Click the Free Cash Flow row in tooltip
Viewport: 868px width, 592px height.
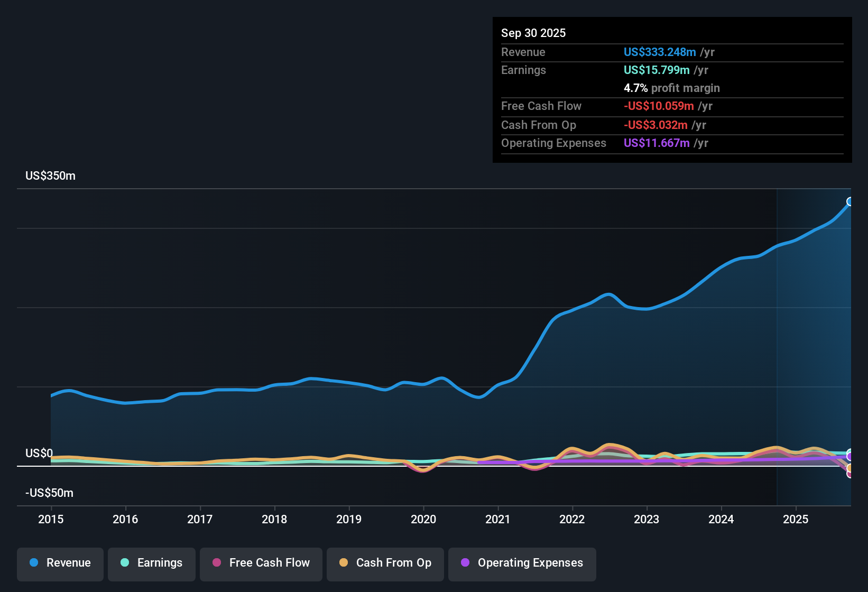tap(541, 106)
